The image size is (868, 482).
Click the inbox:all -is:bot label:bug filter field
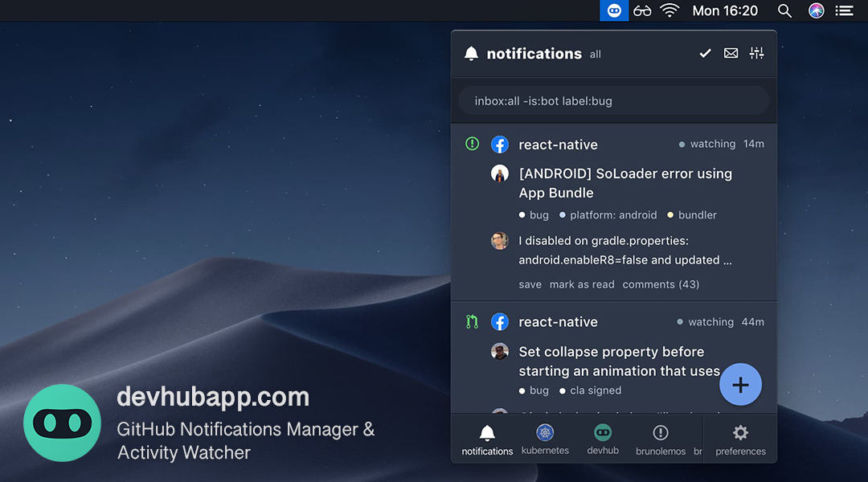613,100
